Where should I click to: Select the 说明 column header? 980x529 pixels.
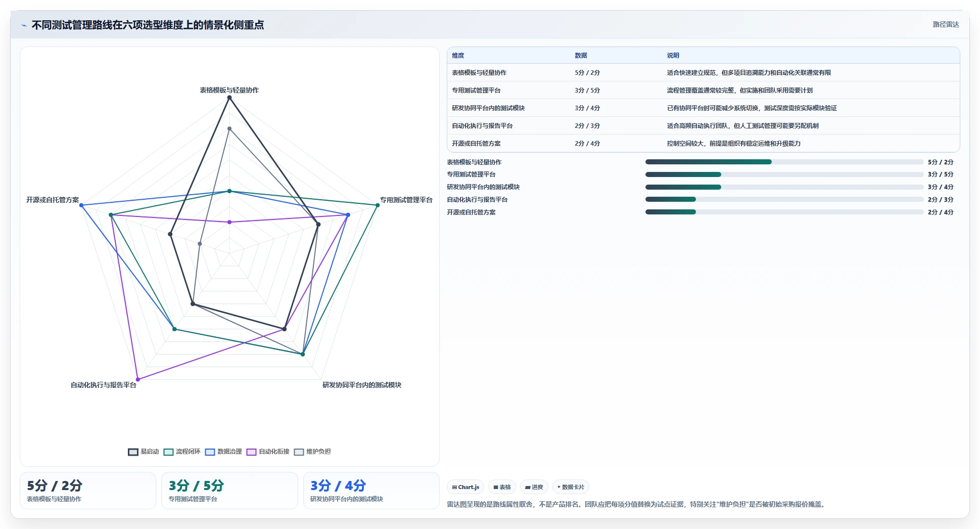coord(673,56)
